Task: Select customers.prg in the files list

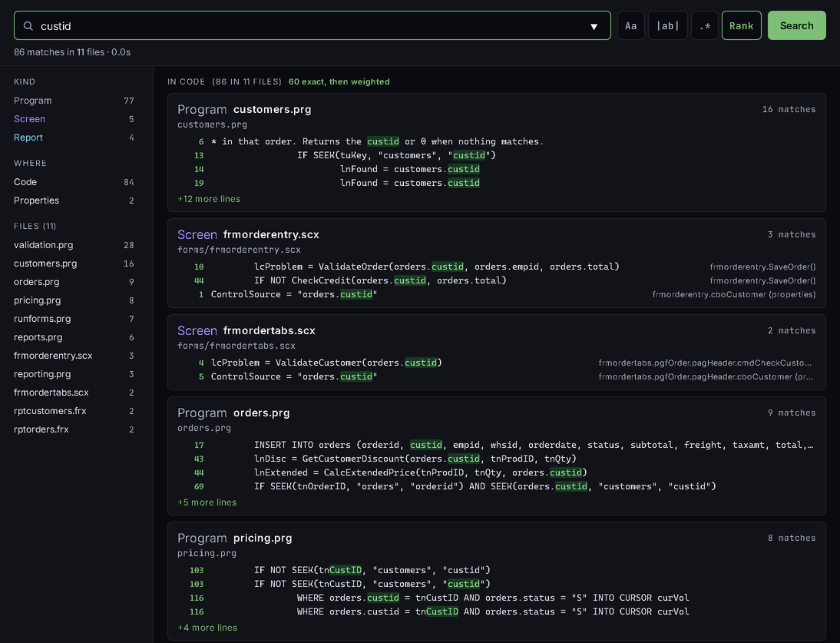Action: point(74,263)
